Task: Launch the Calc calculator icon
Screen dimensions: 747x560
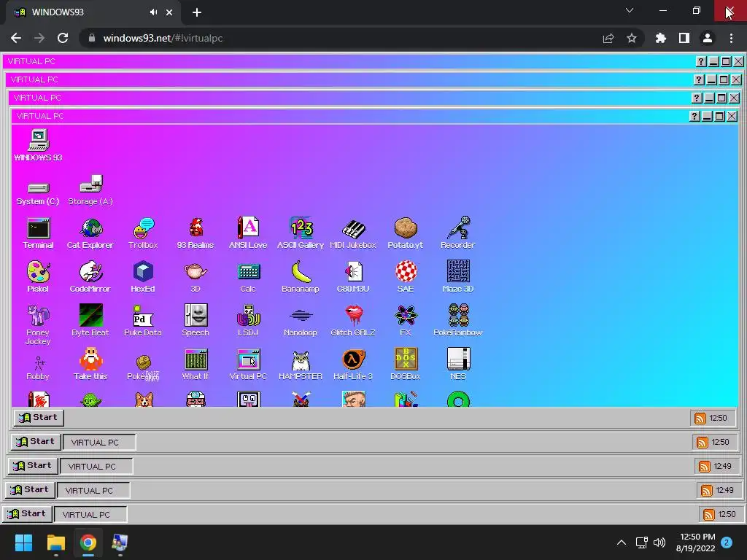Action: coord(248,276)
